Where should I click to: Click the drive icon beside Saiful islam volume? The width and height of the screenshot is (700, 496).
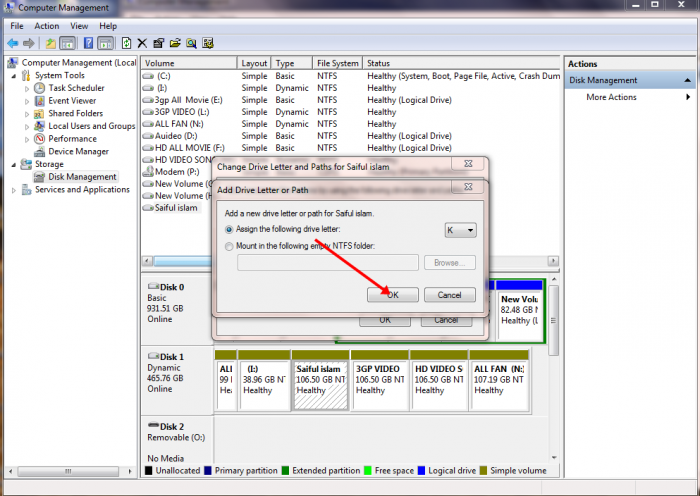coord(148,208)
